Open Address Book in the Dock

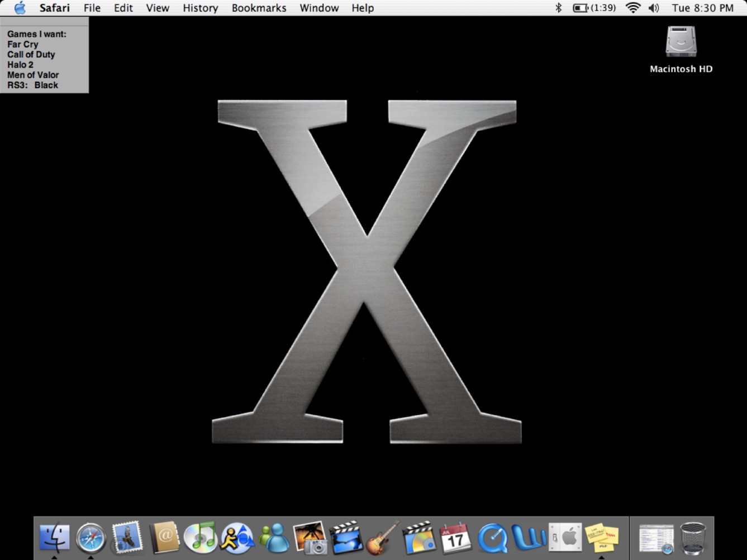coord(164,538)
